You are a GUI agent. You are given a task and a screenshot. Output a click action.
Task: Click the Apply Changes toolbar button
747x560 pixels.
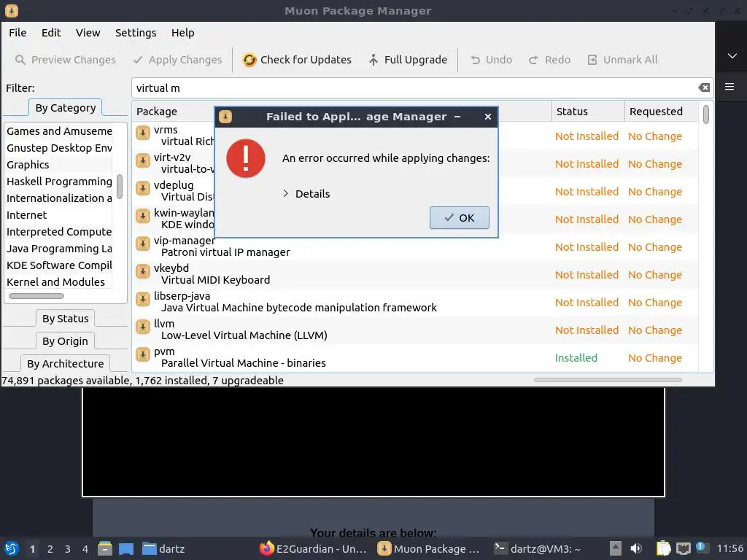coord(178,60)
